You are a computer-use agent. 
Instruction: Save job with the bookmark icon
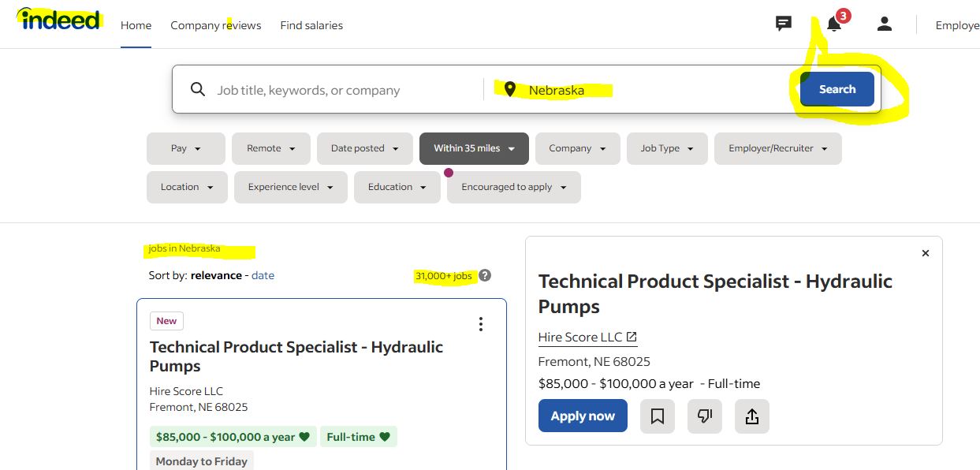tap(658, 416)
